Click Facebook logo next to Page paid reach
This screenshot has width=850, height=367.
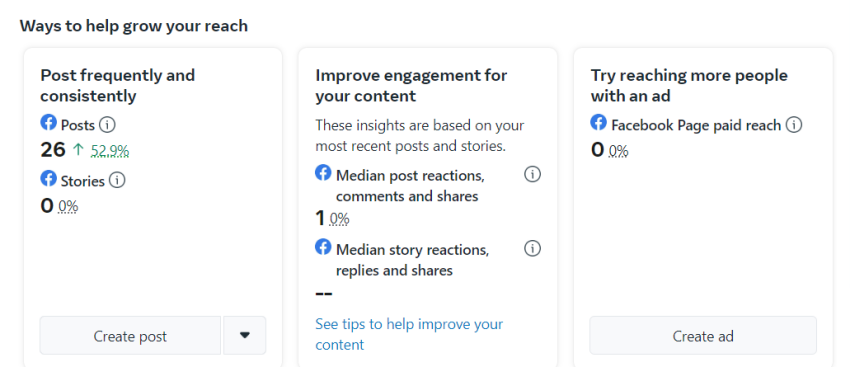(x=598, y=123)
